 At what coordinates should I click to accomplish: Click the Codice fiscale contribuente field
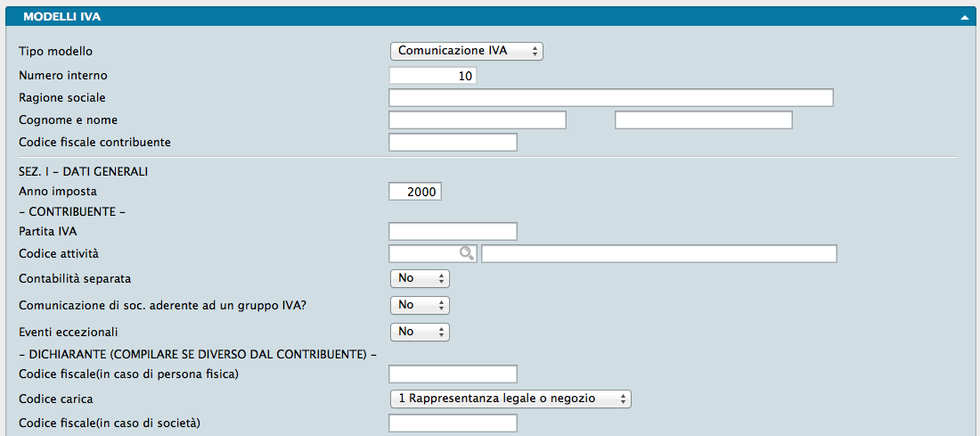(x=453, y=142)
